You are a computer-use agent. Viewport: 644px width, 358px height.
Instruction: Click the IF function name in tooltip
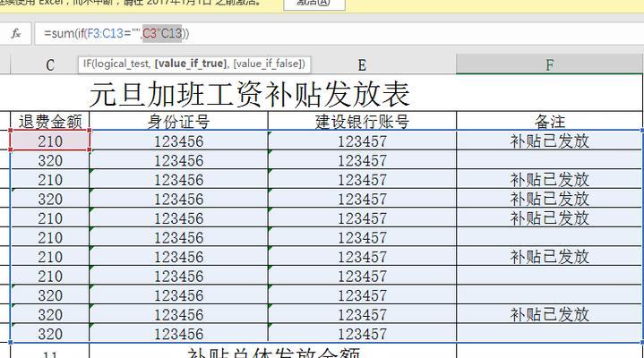point(88,64)
